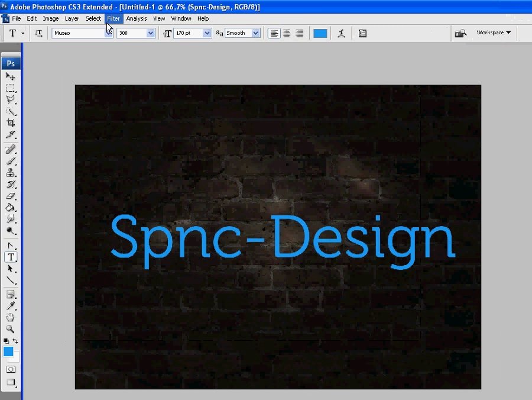Select the Horizontal Type tool in toolbox
This screenshot has width=532, height=400.
pos(11,257)
